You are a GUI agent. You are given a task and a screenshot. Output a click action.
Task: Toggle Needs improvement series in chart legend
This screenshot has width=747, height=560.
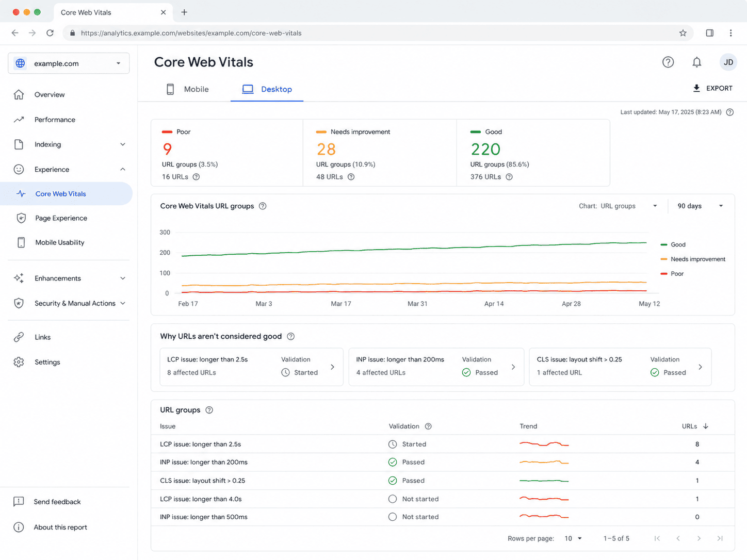(693, 259)
